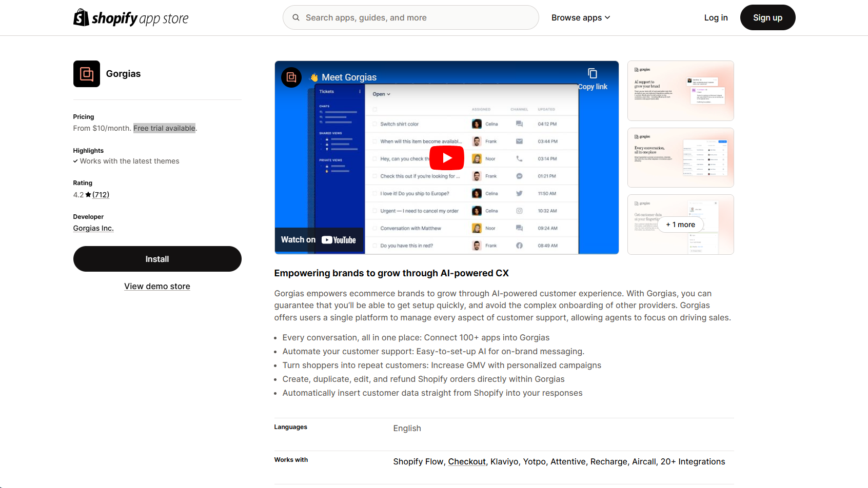868x488 pixels.
Task: Click the Gorgias channel avatar on video
Action: (x=291, y=77)
